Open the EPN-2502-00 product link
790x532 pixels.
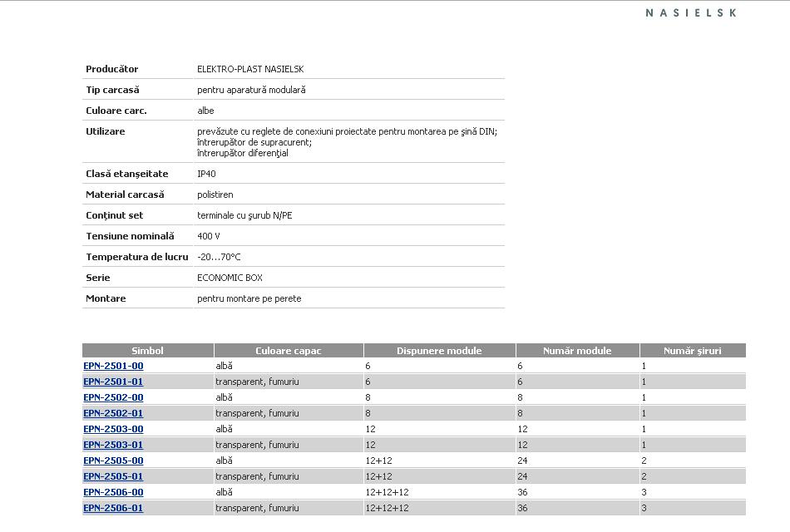(x=113, y=397)
